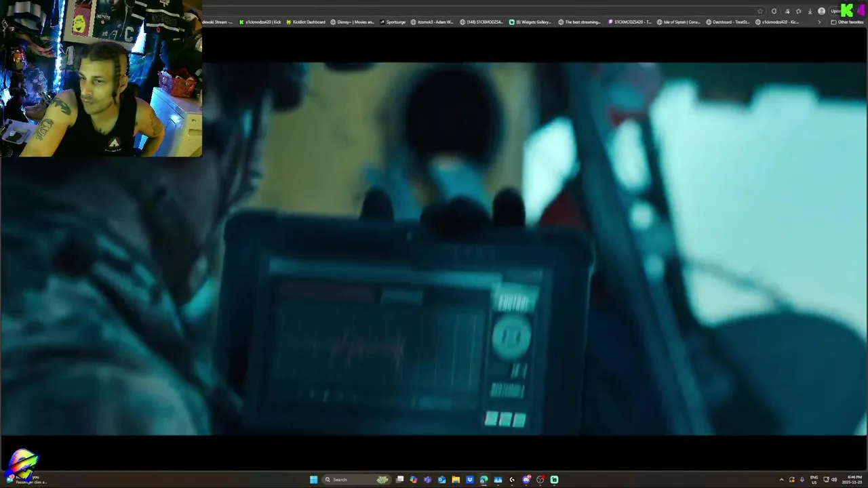Viewport: 868px width, 488px height.
Task: Open the browser profile avatar
Action: 821,11
